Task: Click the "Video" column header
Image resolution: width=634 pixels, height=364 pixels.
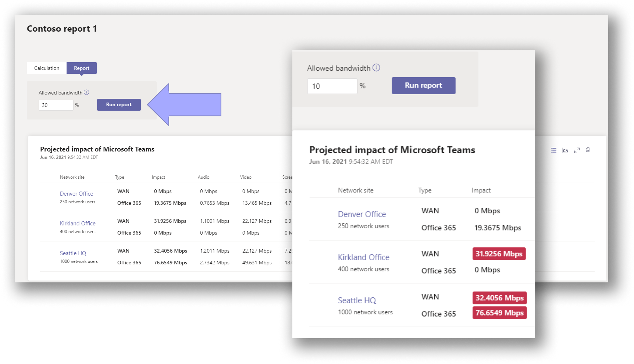Action: (246, 177)
